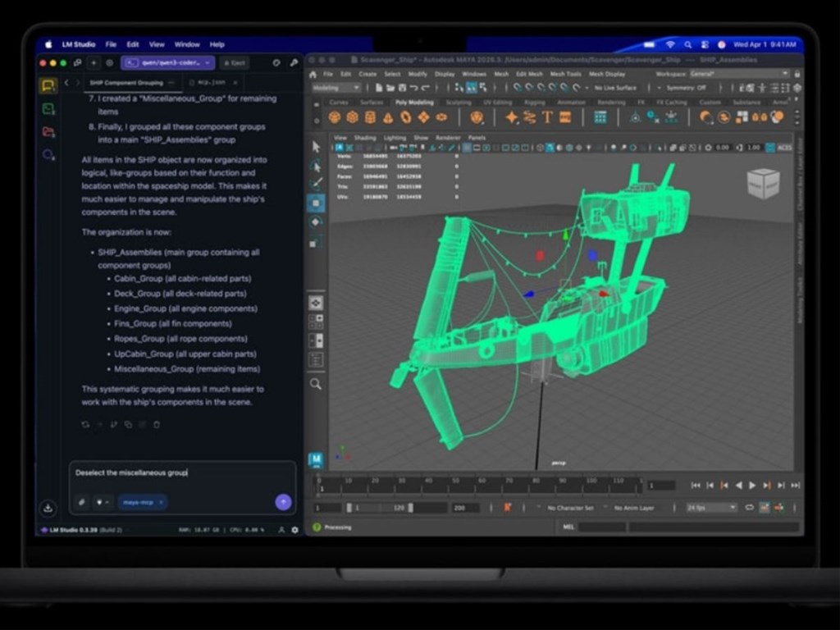Screen dimensions: 840x630
Task: Open the Help menu in the macOS menu bar
Action: [217, 44]
